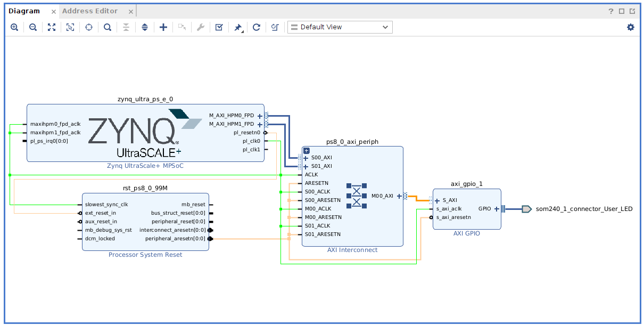Expand the GPIO interface on axi_gpio_1

coord(497,209)
